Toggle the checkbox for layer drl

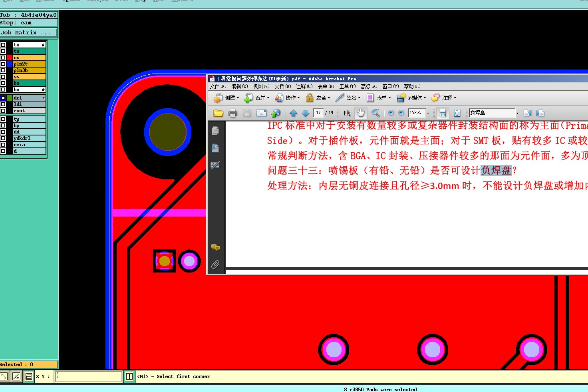click(3, 98)
